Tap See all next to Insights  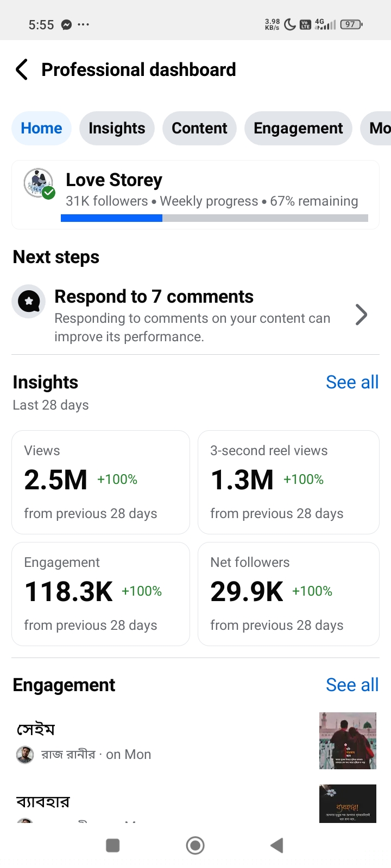click(352, 382)
